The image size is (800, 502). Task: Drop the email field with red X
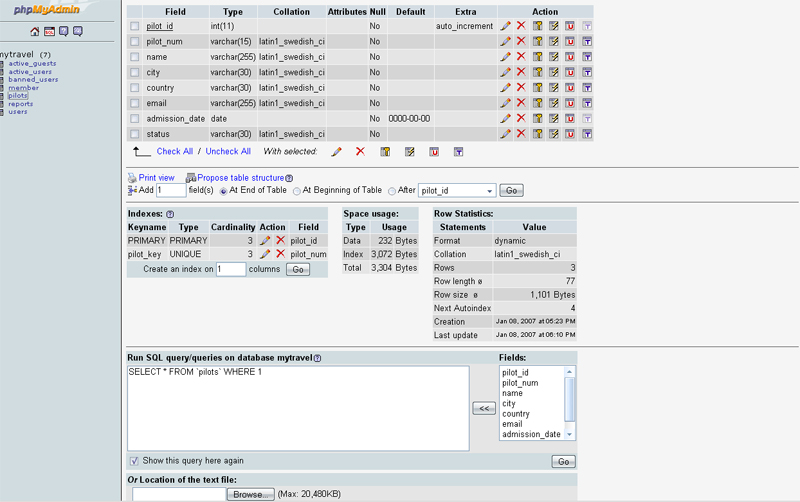pyautogui.click(x=521, y=103)
